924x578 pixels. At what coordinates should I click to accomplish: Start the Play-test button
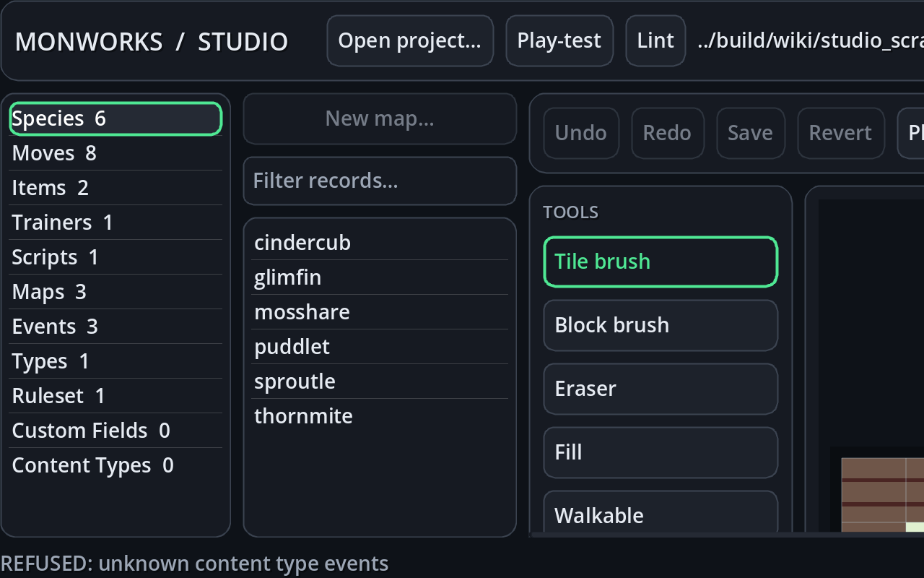click(x=559, y=41)
